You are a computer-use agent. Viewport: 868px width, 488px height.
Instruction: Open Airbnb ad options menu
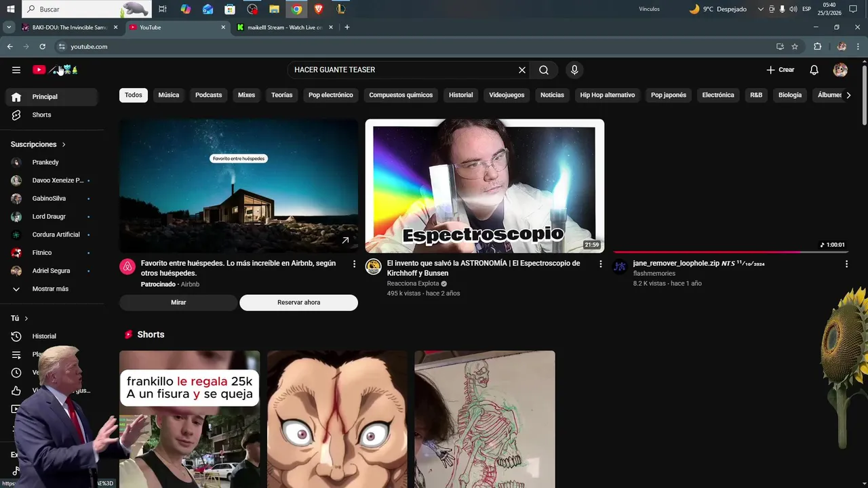pos(354,264)
